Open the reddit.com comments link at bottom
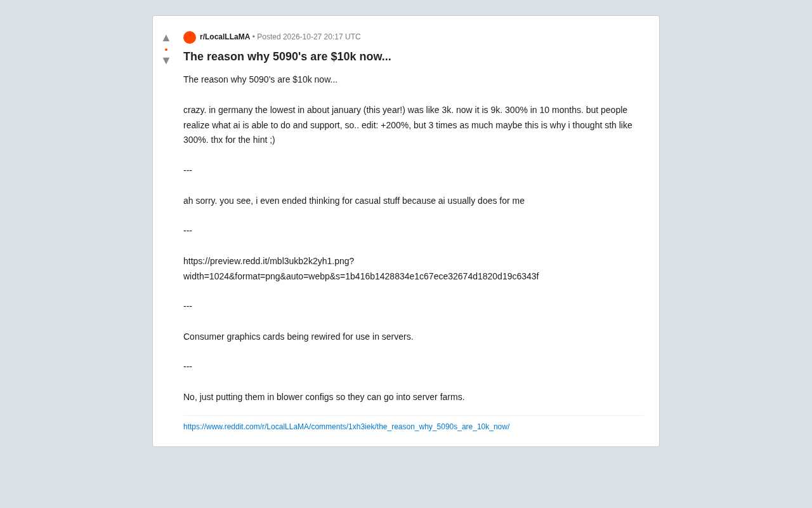 [x=346, y=427]
